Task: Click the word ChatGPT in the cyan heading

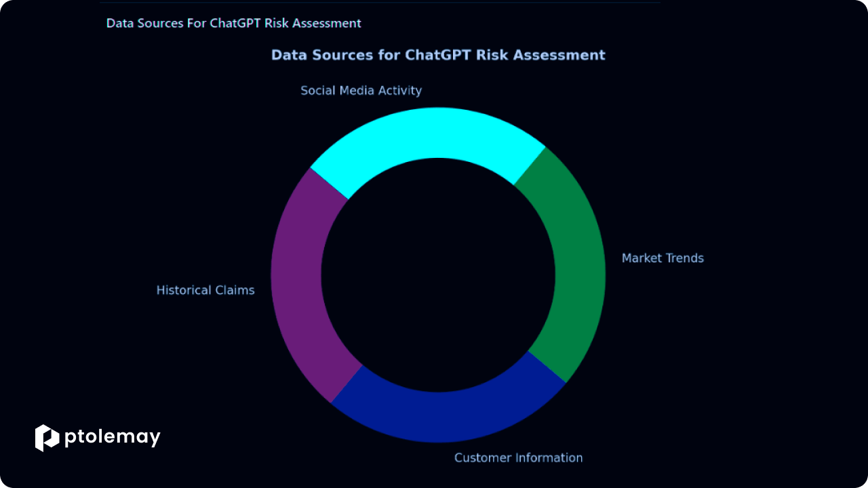Action: [x=235, y=23]
